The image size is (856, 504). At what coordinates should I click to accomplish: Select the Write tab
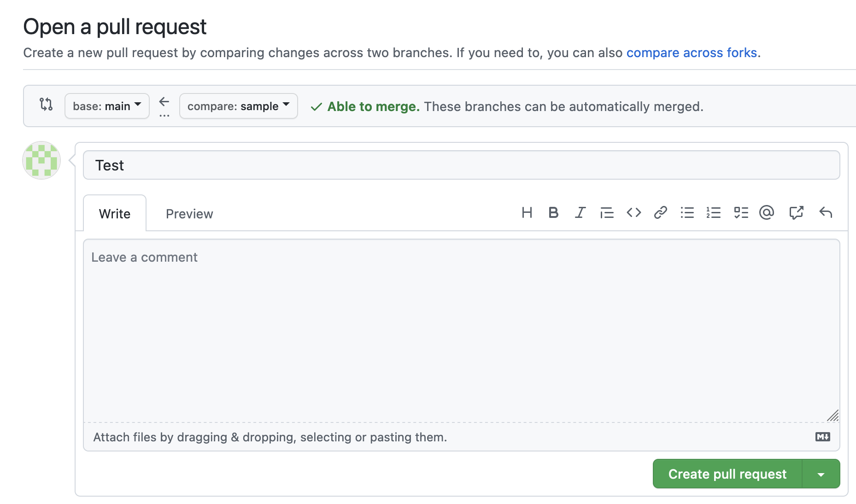coord(114,213)
